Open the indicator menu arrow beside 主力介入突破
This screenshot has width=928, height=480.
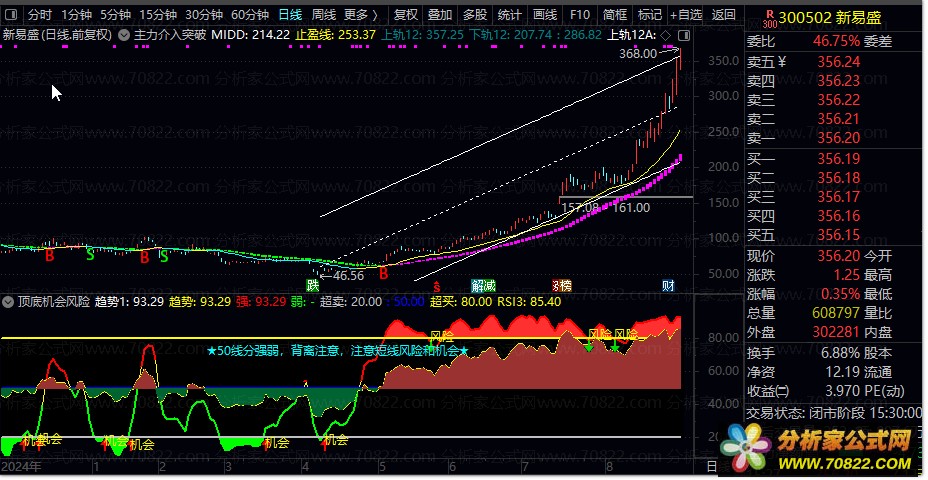click(123, 35)
